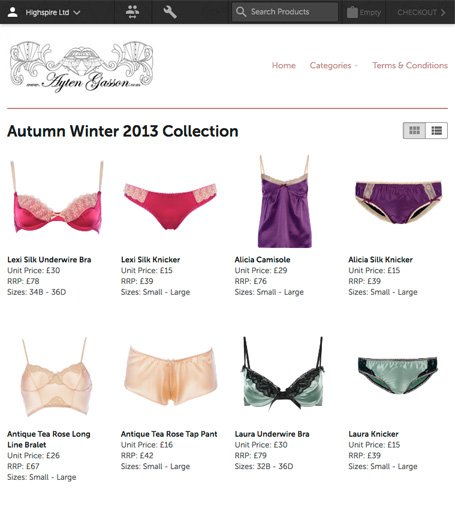Click the CHECKOUT button
This screenshot has width=455, height=512.
[421, 12]
